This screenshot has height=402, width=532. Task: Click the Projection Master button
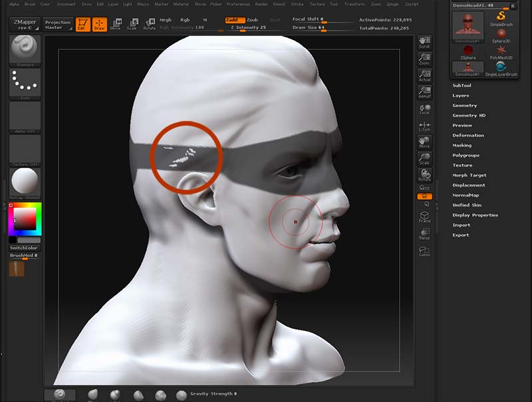click(x=58, y=24)
